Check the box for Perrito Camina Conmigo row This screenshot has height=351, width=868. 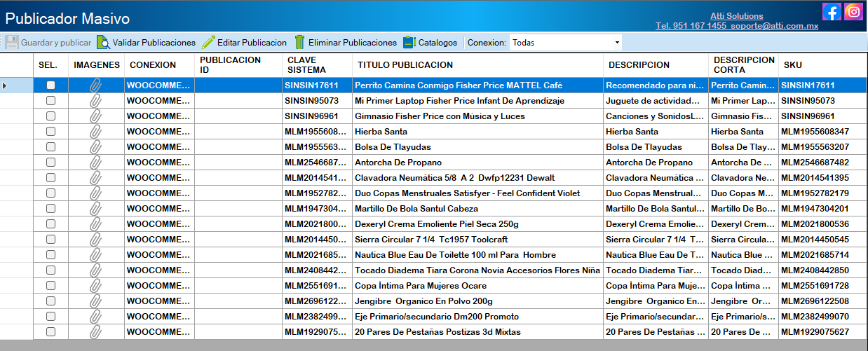[x=50, y=85]
